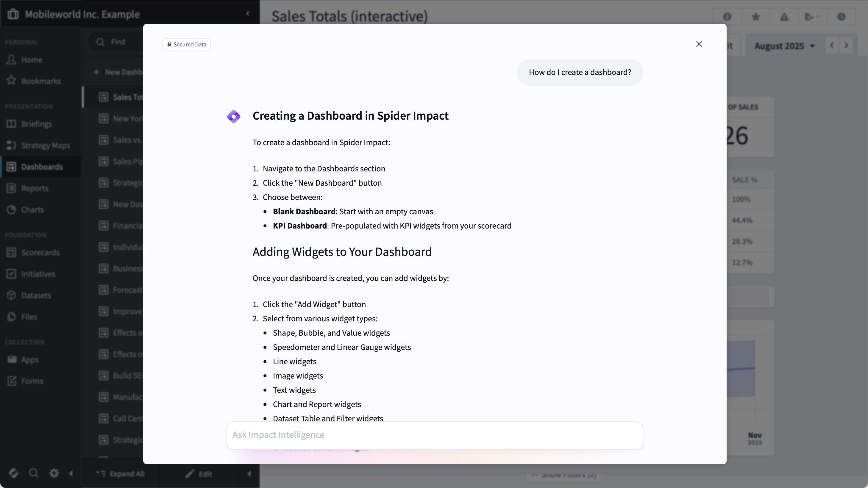Click the Briefings book icon
This screenshot has width=868, height=488.
pyautogui.click(x=11, y=124)
